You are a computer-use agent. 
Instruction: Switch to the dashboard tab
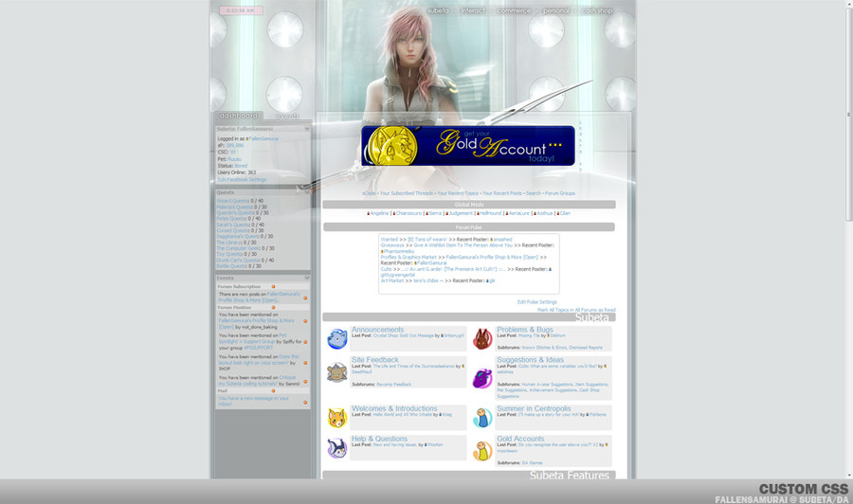(x=239, y=116)
